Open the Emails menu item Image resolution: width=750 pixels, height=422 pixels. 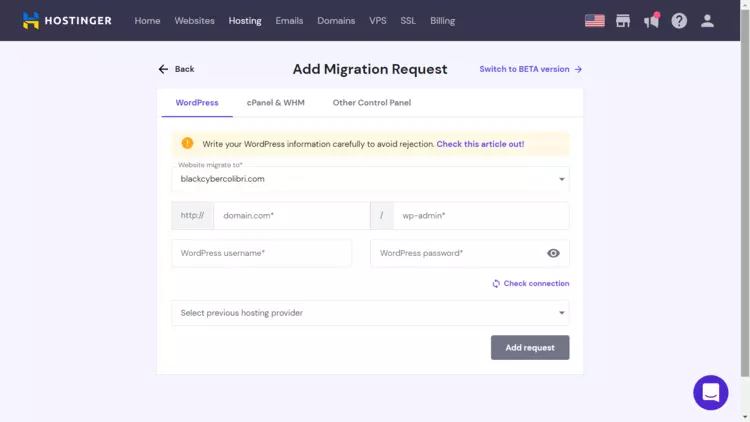[289, 21]
